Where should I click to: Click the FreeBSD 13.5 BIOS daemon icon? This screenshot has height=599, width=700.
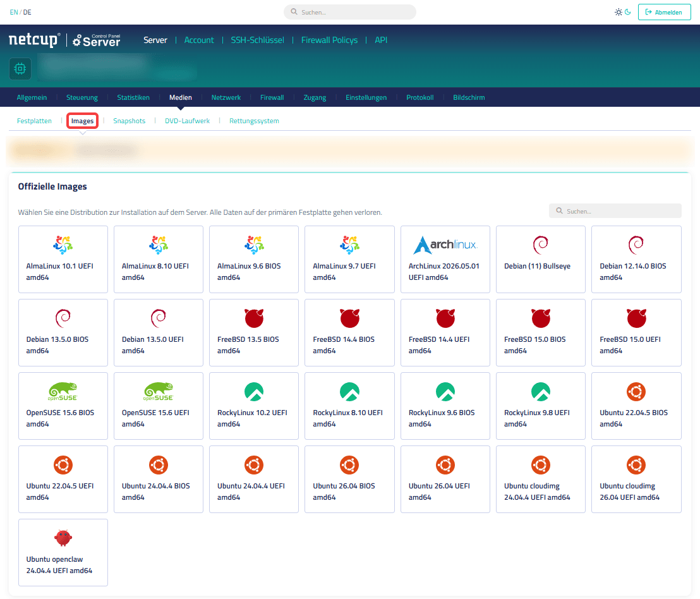point(254,318)
